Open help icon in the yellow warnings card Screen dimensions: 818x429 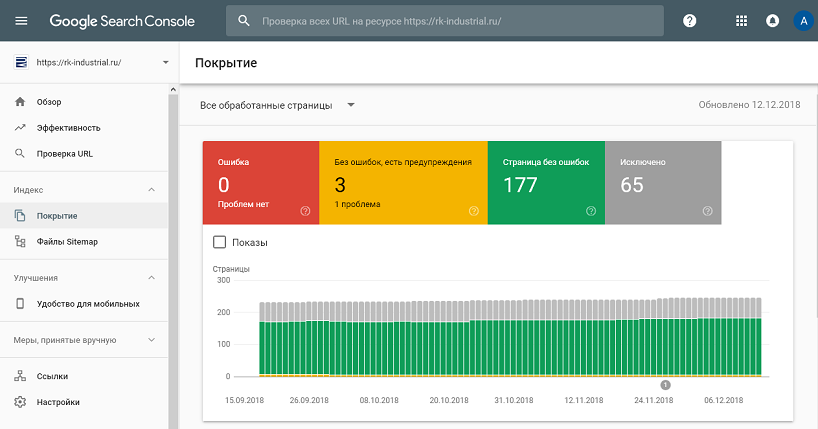[x=474, y=211]
